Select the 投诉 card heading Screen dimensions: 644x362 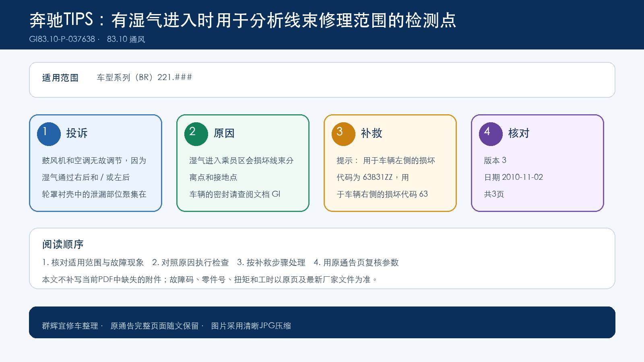tap(77, 133)
